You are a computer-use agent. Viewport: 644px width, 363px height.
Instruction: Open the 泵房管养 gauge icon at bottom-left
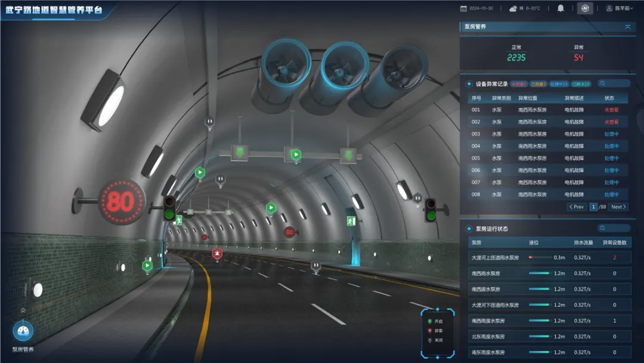click(x=23, y=331)
